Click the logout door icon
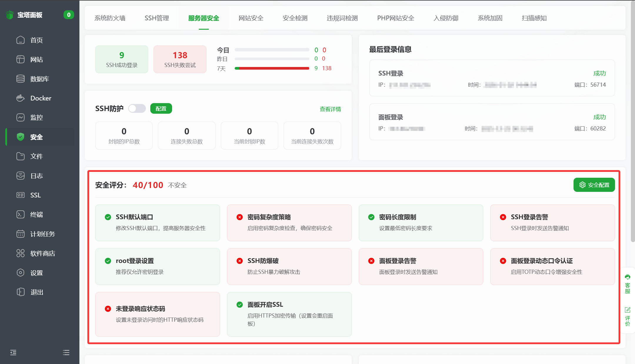The height and width of the screenshot is (364, 635). coord(20,292)
